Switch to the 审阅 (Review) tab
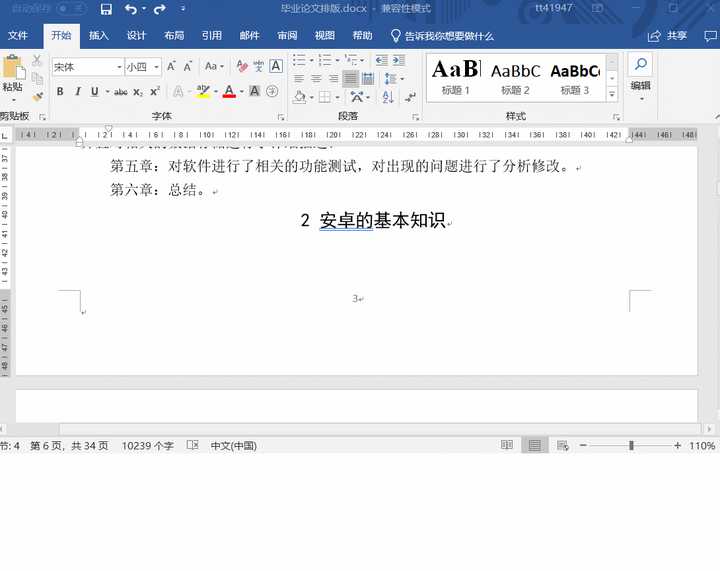 287,35
